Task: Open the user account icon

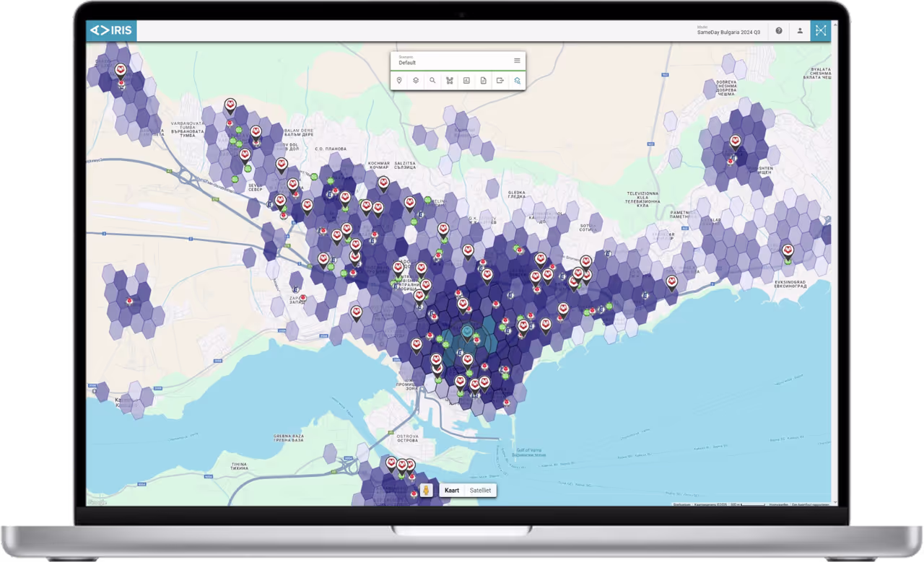Action: click(800, 31)
